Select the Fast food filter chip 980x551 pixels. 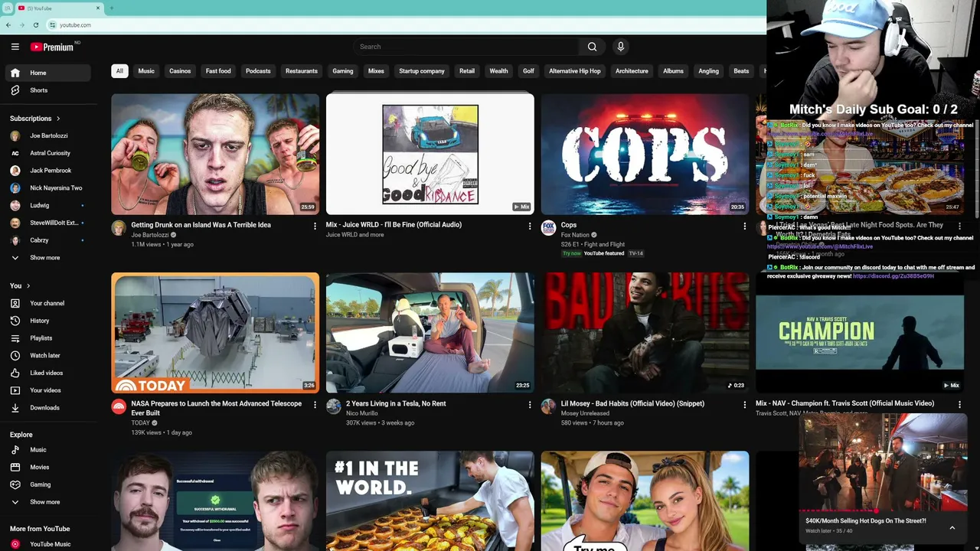tap(218, 71)
